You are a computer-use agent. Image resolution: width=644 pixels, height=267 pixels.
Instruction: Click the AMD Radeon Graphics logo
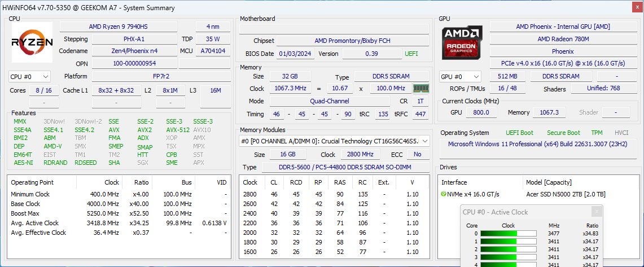click(x=462, y=42)
